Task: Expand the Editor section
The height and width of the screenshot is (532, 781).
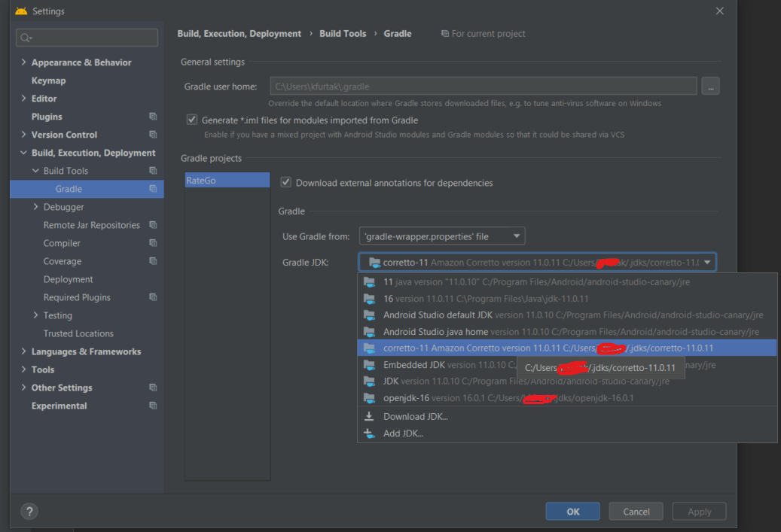Action: click(x=23, y=98)
